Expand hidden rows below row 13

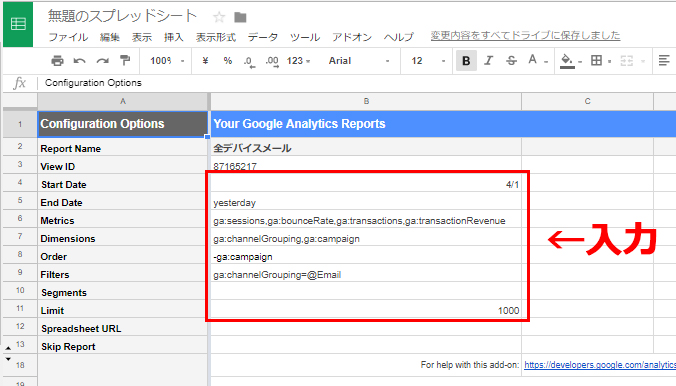[8, 348]
